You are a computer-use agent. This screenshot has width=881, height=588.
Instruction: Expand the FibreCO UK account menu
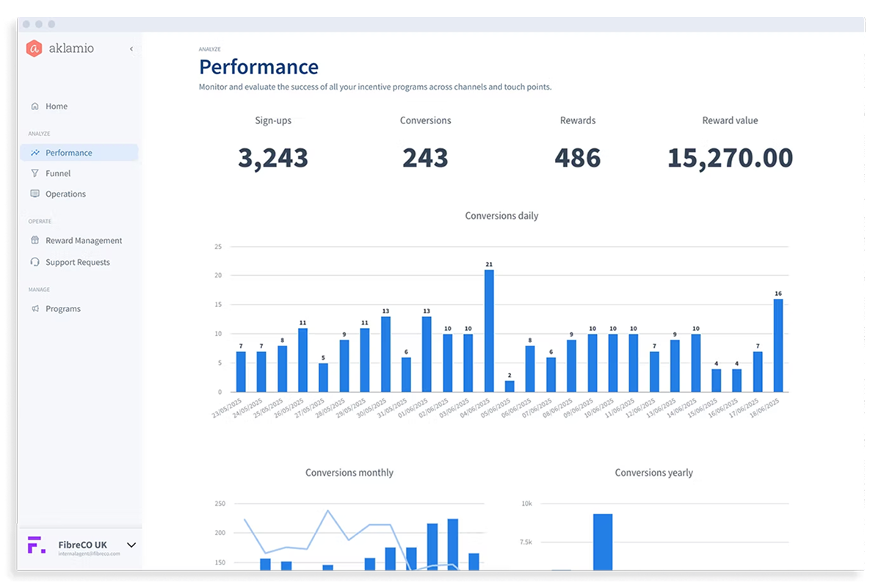131,545
